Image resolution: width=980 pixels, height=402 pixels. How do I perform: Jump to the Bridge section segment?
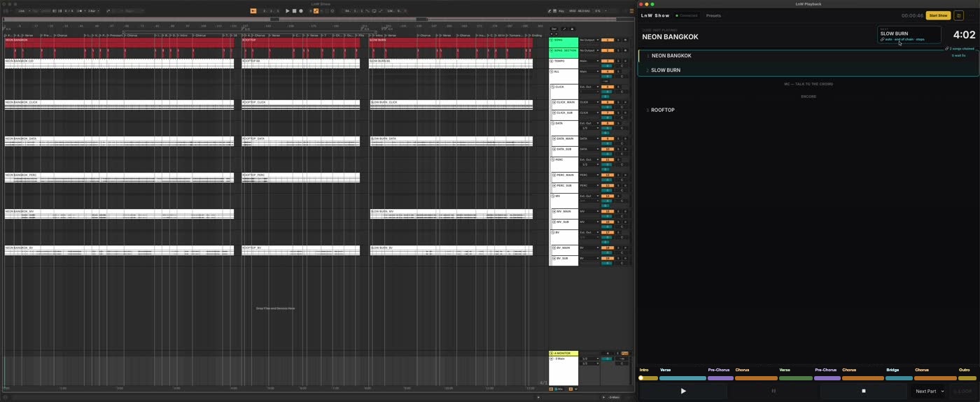pos(899,378)
